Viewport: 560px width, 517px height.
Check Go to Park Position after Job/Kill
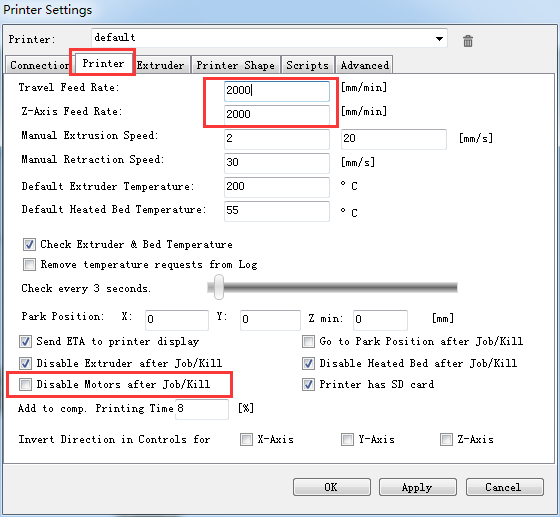[x=308, y=341]
